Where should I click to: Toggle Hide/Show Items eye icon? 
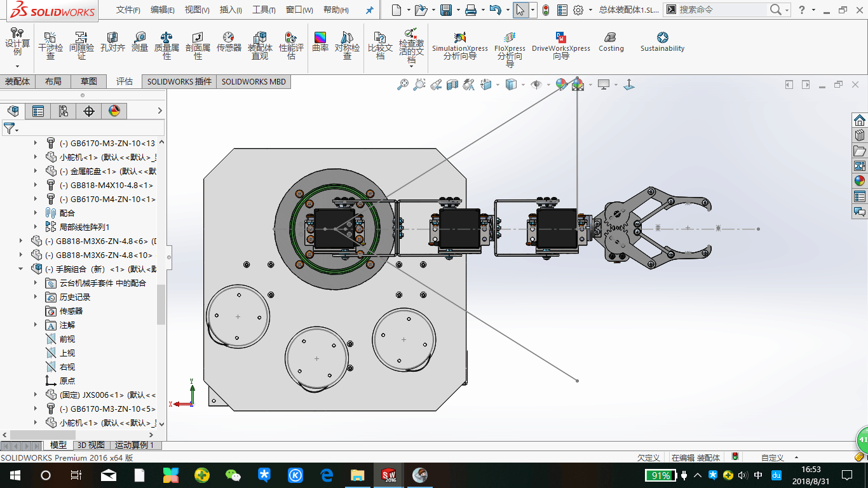click(x=536, y=84)
